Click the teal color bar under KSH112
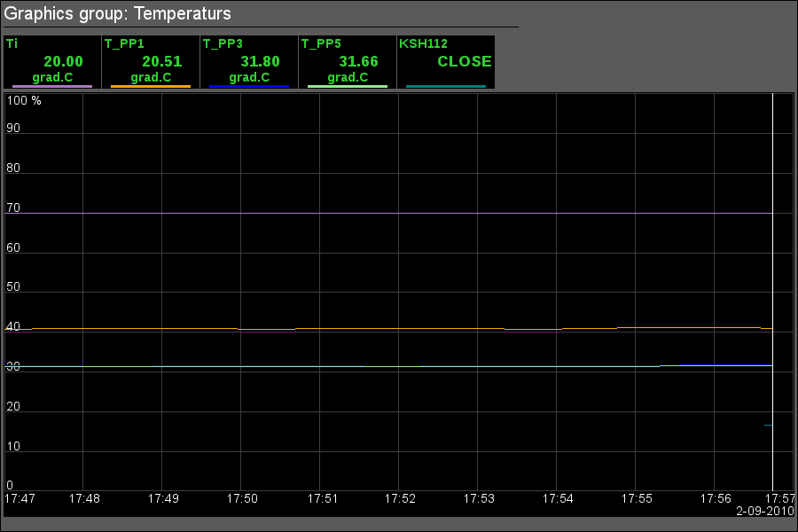798x532 pixels. (x=446, y=86)
